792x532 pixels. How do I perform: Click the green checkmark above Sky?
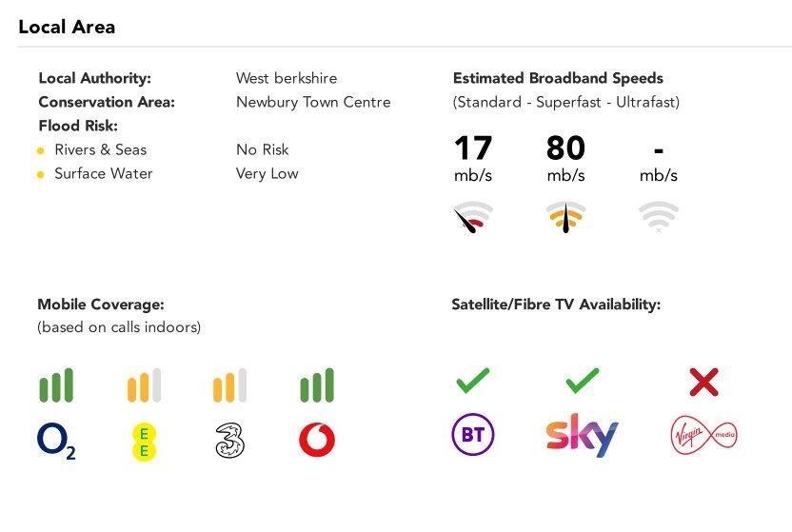point(582,382)
